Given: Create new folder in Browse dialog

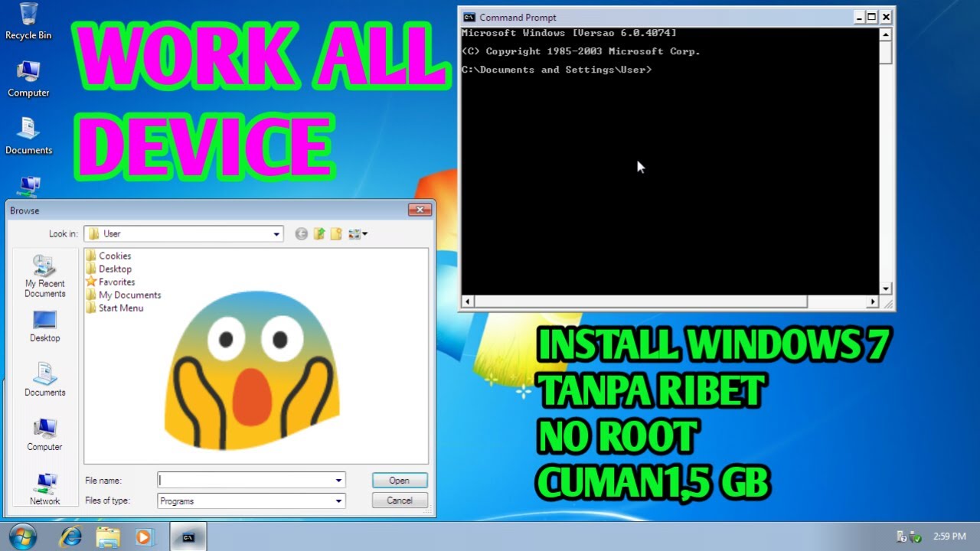Looking at the screenshot, I should coord(336,234).
